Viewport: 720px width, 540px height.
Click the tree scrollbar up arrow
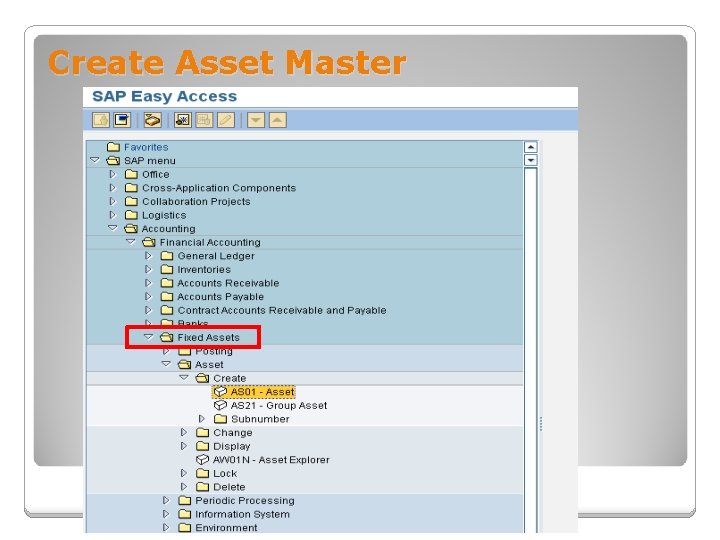point(530,147)
